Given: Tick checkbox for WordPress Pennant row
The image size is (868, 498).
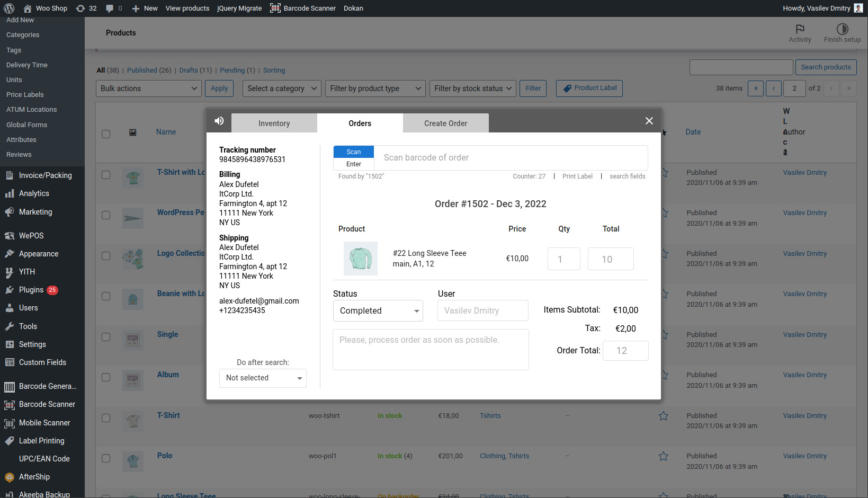Looking at the screenshot, I should coord(106,215).
